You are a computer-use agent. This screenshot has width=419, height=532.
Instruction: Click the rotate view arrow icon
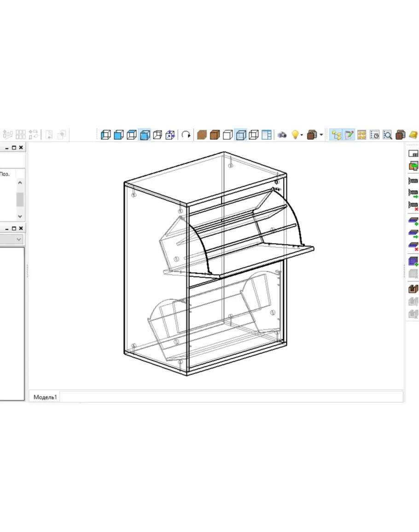186,135
